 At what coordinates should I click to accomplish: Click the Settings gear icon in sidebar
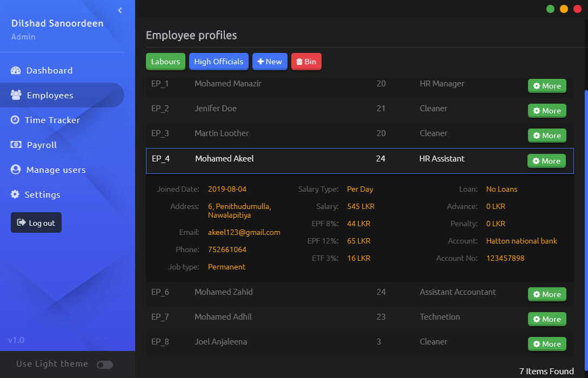coord(15,194)
